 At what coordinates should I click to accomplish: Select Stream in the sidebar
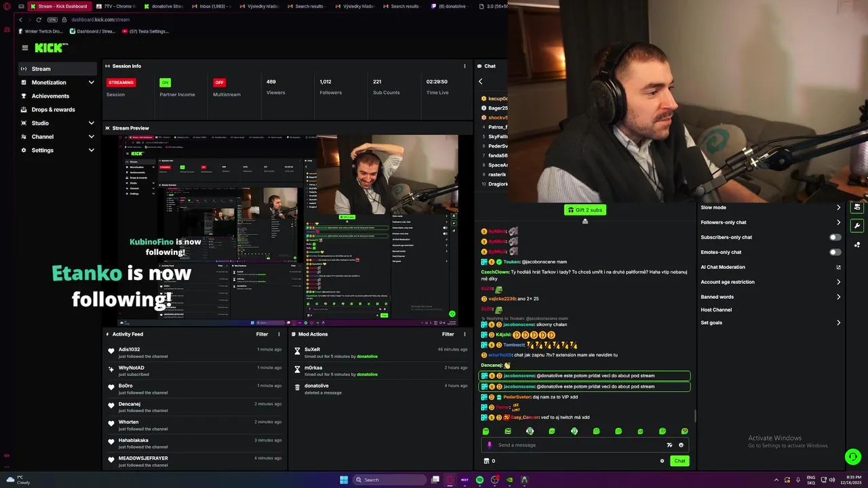(x=57, y=69)
